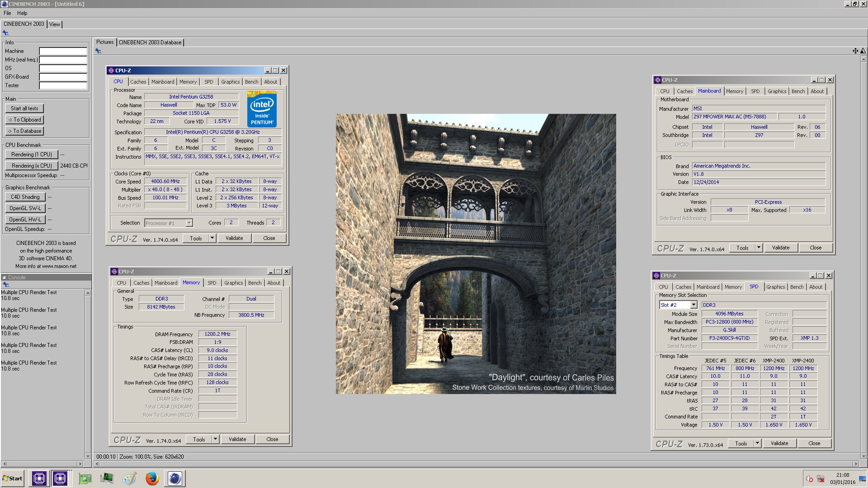
Task: Click the muted volume tray icon
Action: tap(810, 479)
